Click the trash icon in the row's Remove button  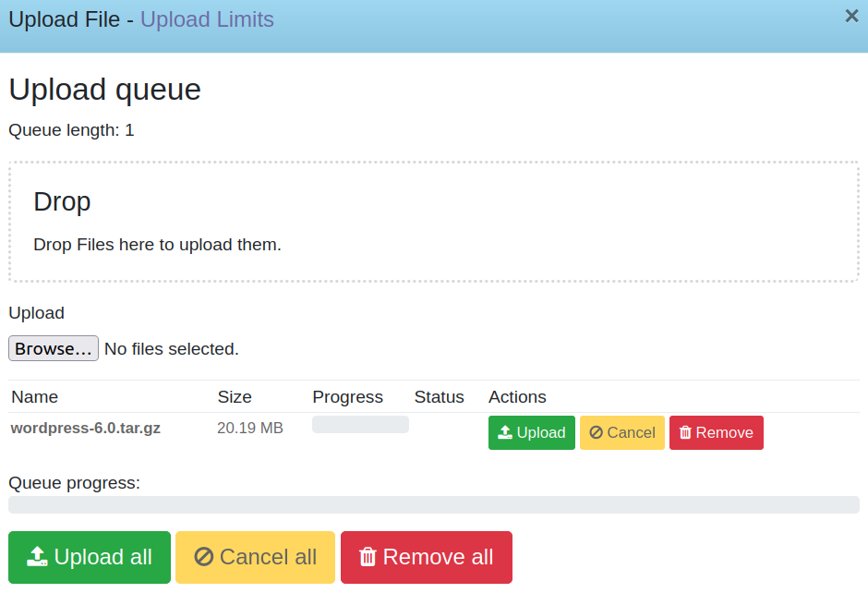685,432
